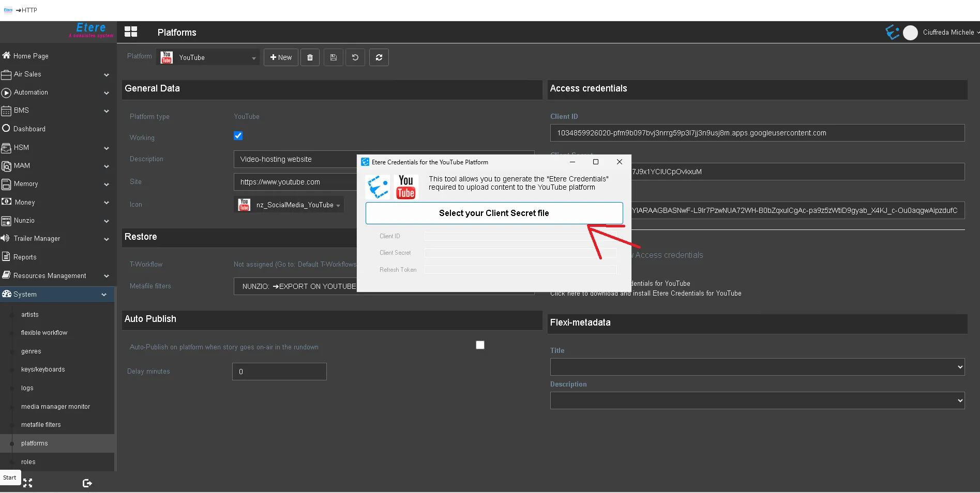Open the Flexi-metadata Title dropdown
980x493 pixels.
click(x=757, y=367)
